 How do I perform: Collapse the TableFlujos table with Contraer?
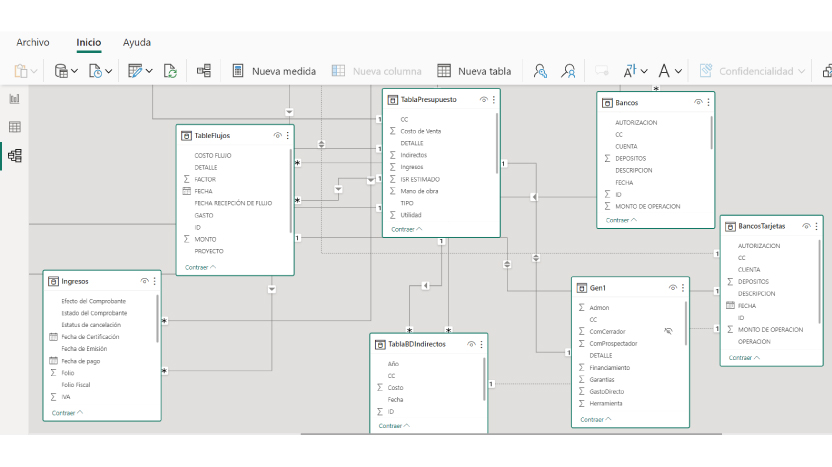coord(200,267)
